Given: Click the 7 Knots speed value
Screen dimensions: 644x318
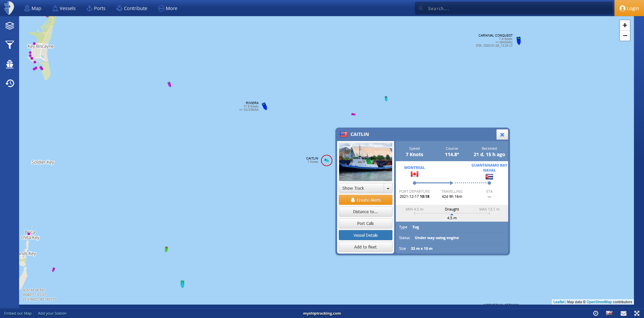Looking at the screenshot, I should click(414, 154).
